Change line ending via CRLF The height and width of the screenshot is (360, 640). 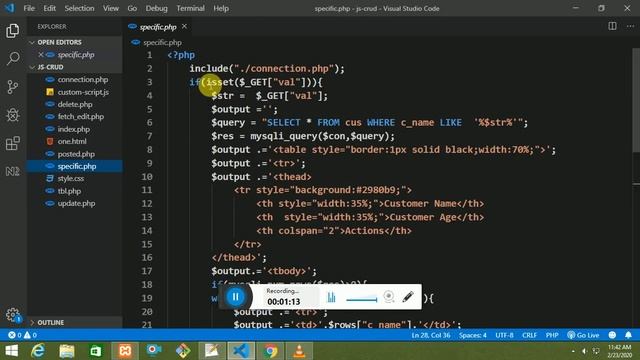click(529, 335)
